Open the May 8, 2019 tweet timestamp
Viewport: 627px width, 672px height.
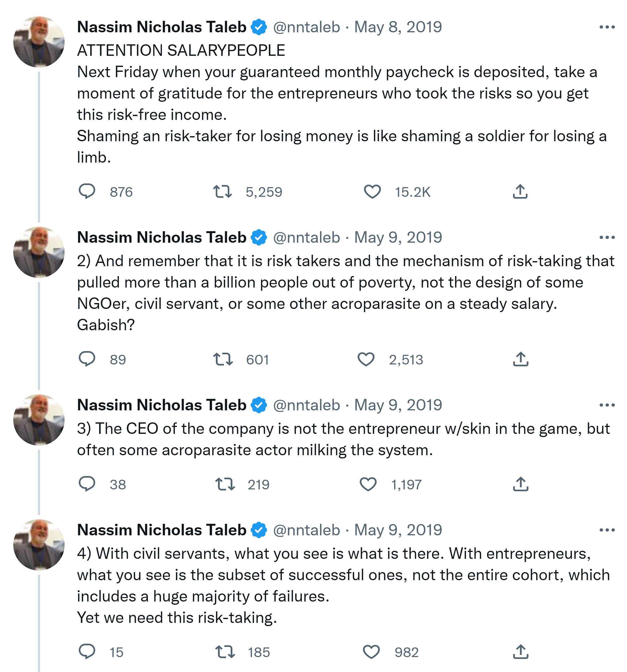(x=398, y=27)
